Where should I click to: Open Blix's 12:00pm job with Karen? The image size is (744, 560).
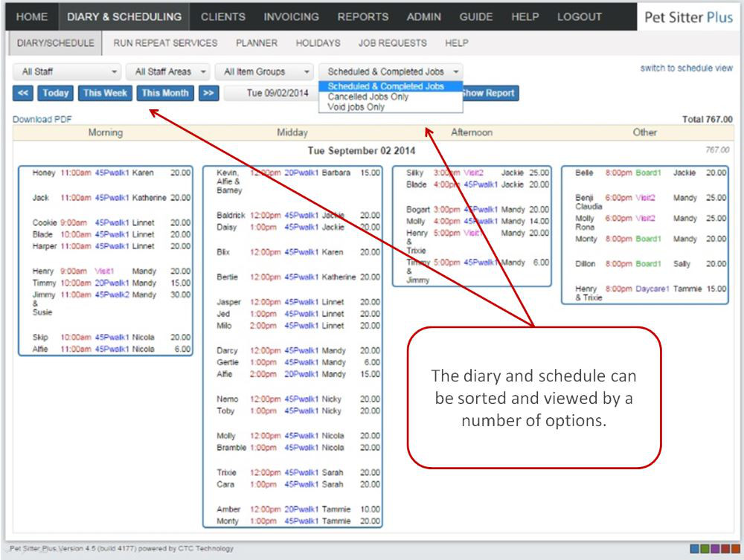298,252
